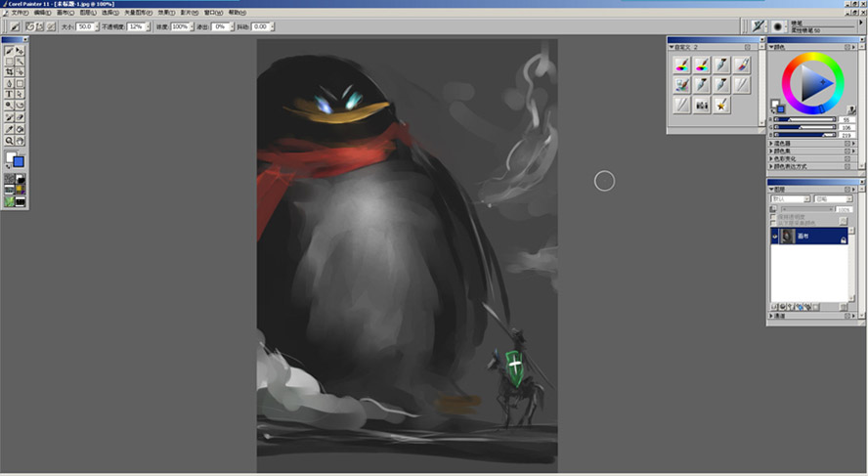The width and height of the screenshot is (868, 476).
Task: Click the brush variant dot icon
Action: click(x=777, y=26)
